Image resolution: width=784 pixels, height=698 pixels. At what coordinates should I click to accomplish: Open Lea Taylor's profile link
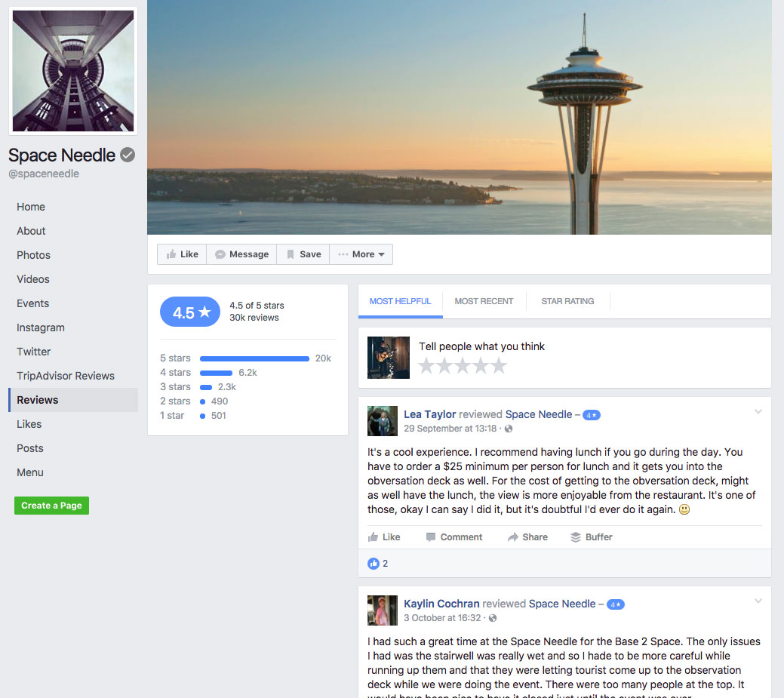click(429, 414)
